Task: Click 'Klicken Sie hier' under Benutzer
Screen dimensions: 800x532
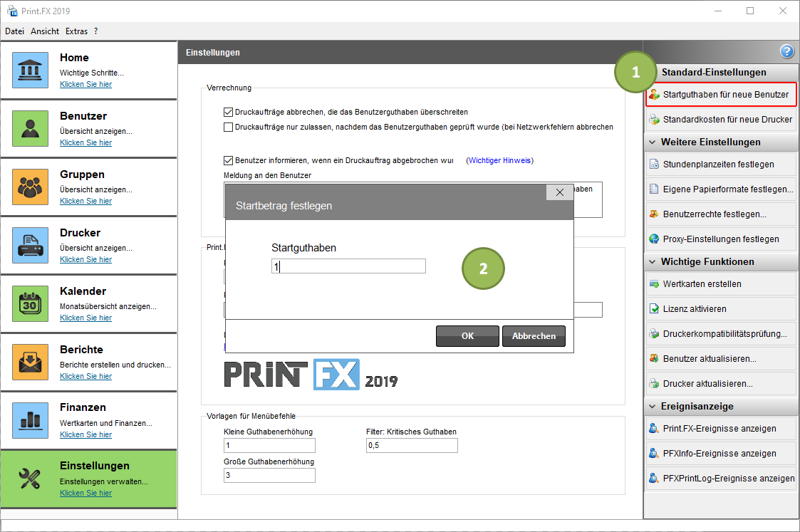Action: click(85, 143)
